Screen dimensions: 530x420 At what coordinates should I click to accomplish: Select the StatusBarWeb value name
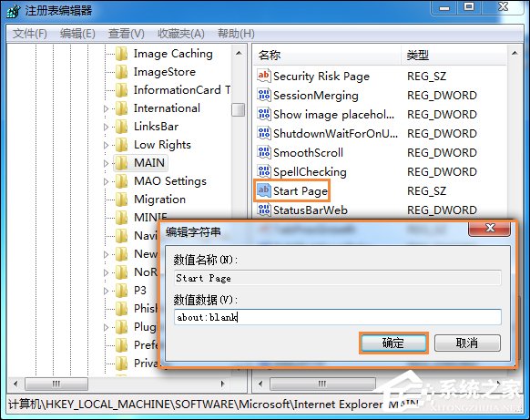tap(311, 210)
